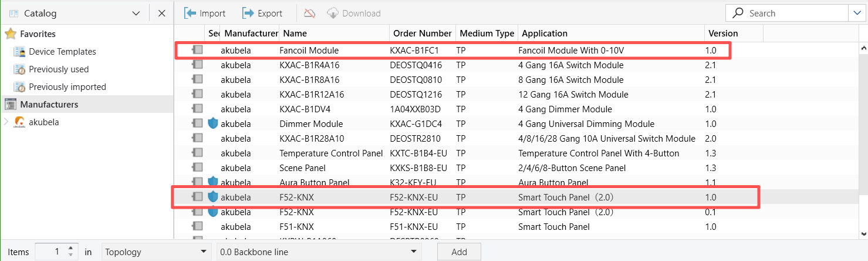The width and height of the screenshot is (868, 261).
Task: Click the Import toolbar button
Action: tap(205, 13)
